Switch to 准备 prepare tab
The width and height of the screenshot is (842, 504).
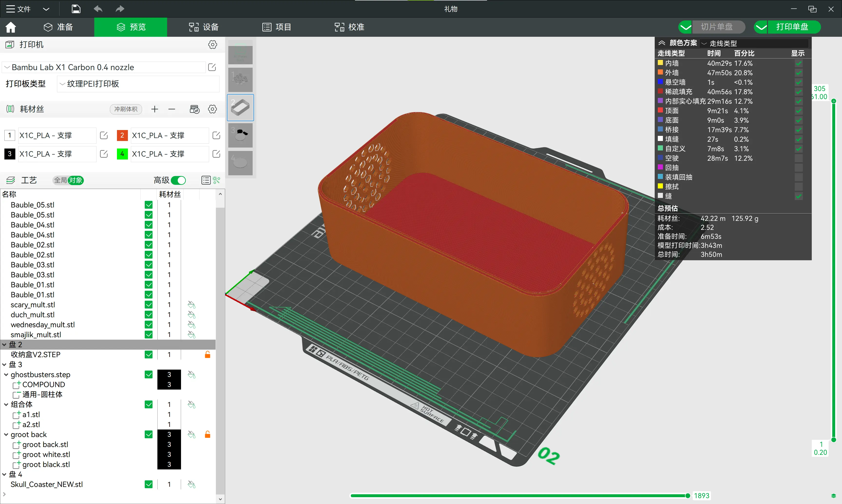coord(58,27)
